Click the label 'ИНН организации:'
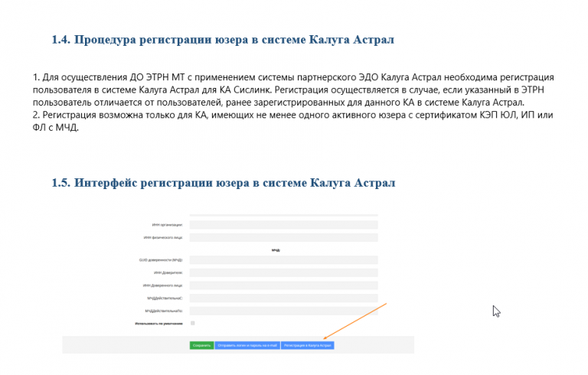This screenshot has width=588, height=375. click(167, 225)
